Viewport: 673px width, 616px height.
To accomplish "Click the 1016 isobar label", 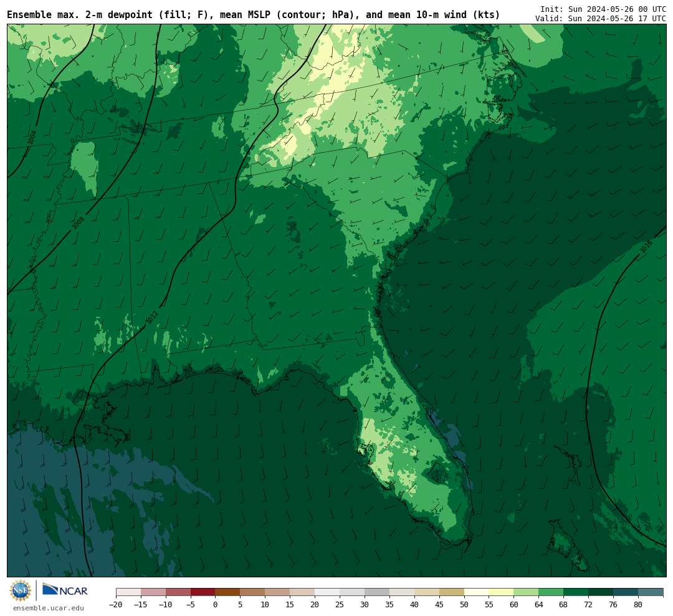I will 646,246.
